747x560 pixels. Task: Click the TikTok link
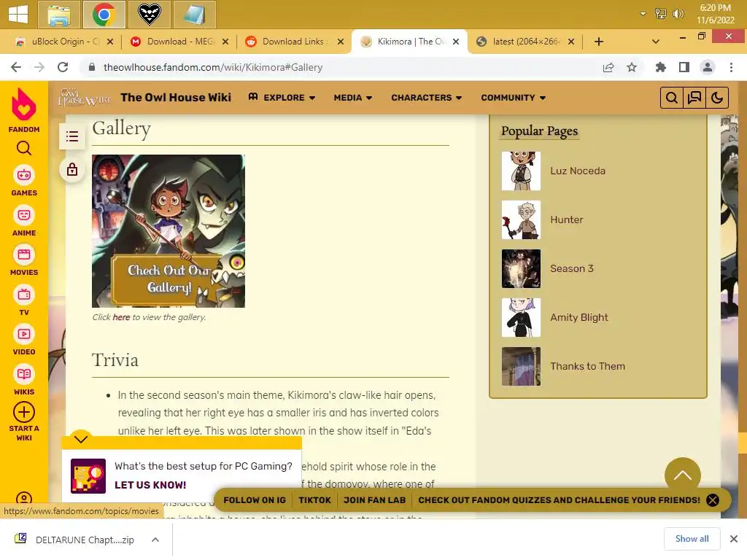click(x=314, y=500)
